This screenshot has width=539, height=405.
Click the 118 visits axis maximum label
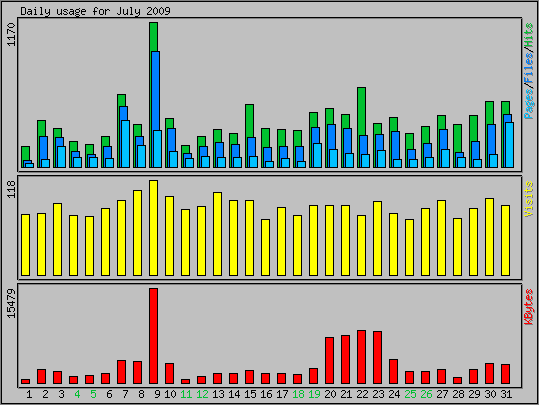[x=11, y=189]
